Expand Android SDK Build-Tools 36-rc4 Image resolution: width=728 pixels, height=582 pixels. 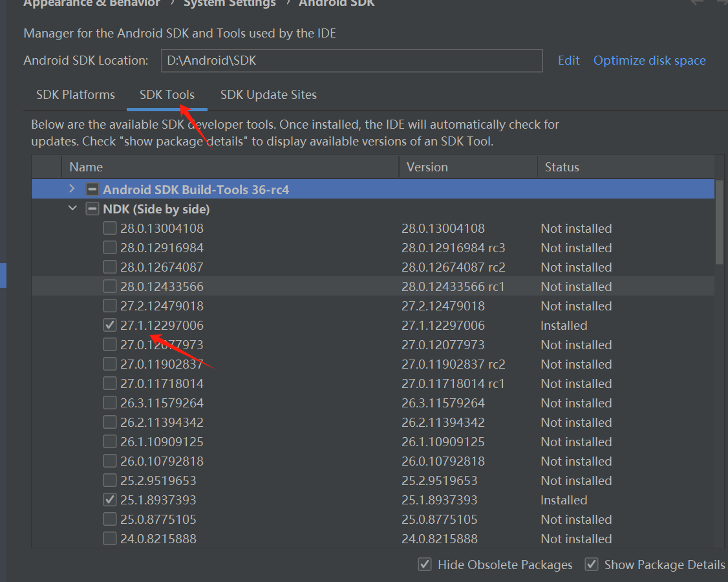[x=72, y=189]
